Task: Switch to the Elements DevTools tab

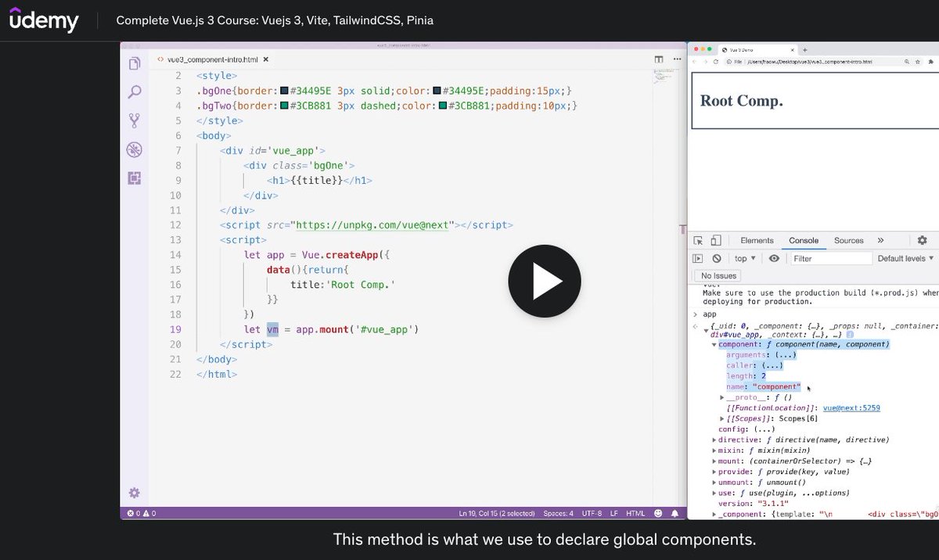Action: coord(757,241)
